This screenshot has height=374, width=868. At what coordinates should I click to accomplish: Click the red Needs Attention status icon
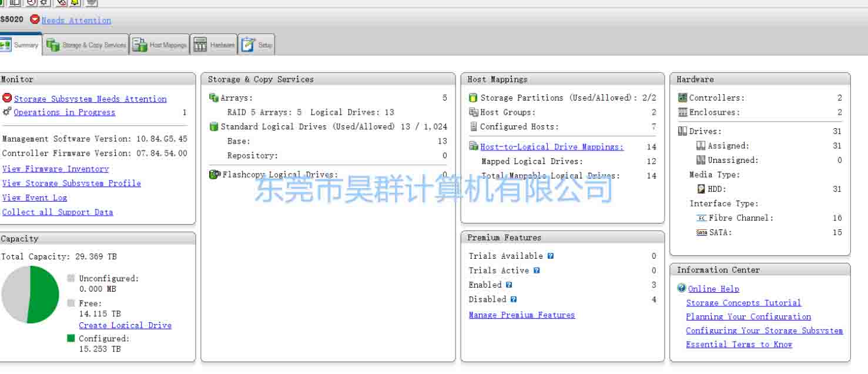pos(35,19)
